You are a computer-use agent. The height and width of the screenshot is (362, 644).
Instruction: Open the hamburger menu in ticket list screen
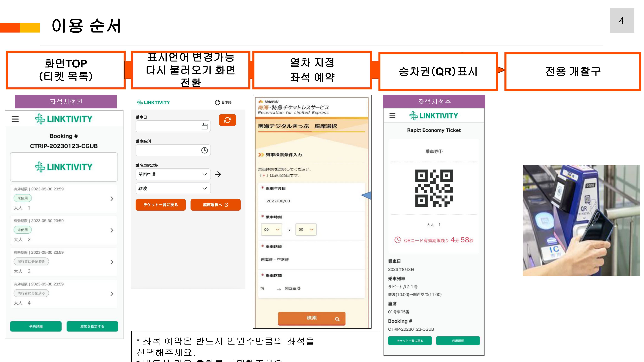15,119
